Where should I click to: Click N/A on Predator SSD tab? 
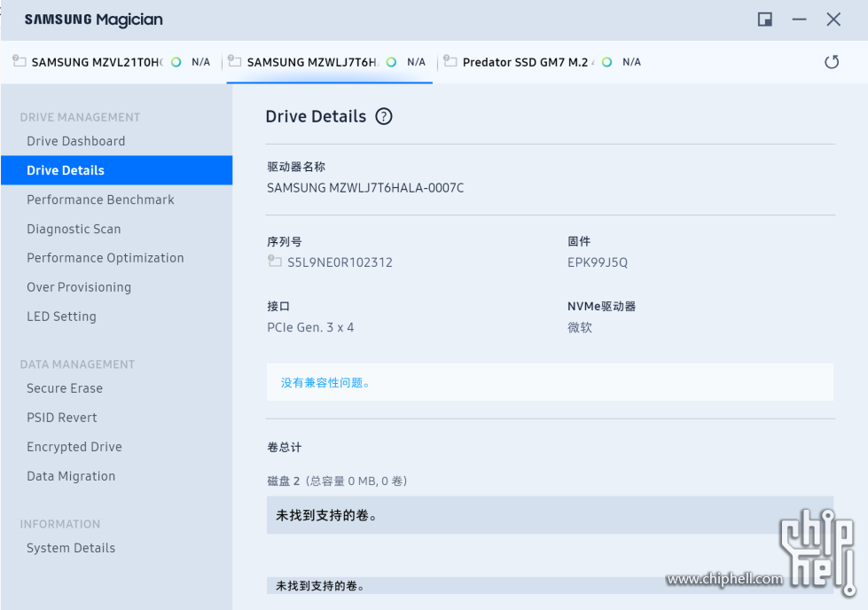click(x=631, y=62)
